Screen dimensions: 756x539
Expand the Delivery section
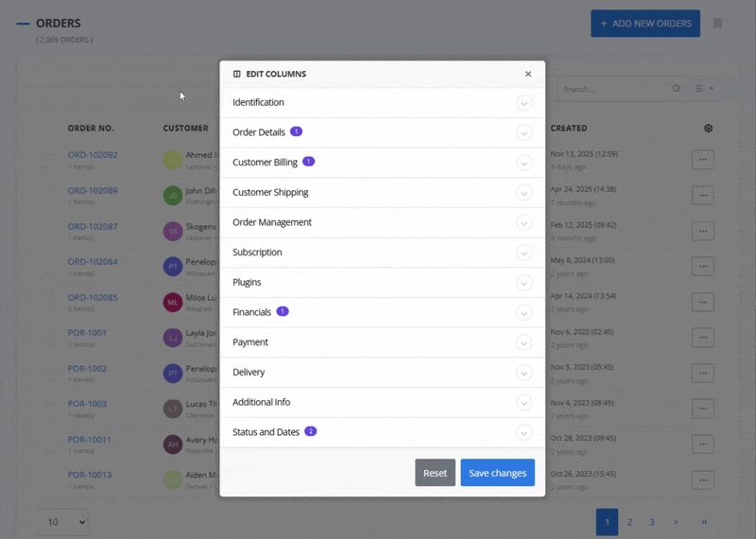click(524, 373)
